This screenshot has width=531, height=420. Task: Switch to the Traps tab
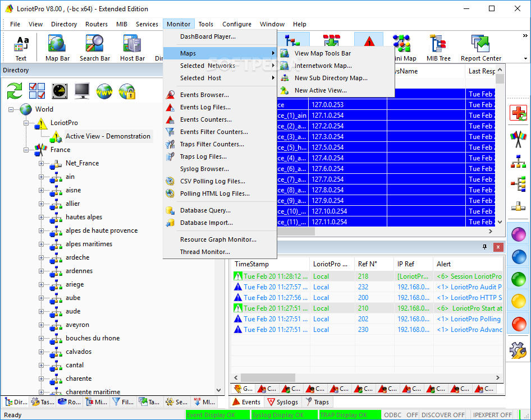[x=317, y=401]
